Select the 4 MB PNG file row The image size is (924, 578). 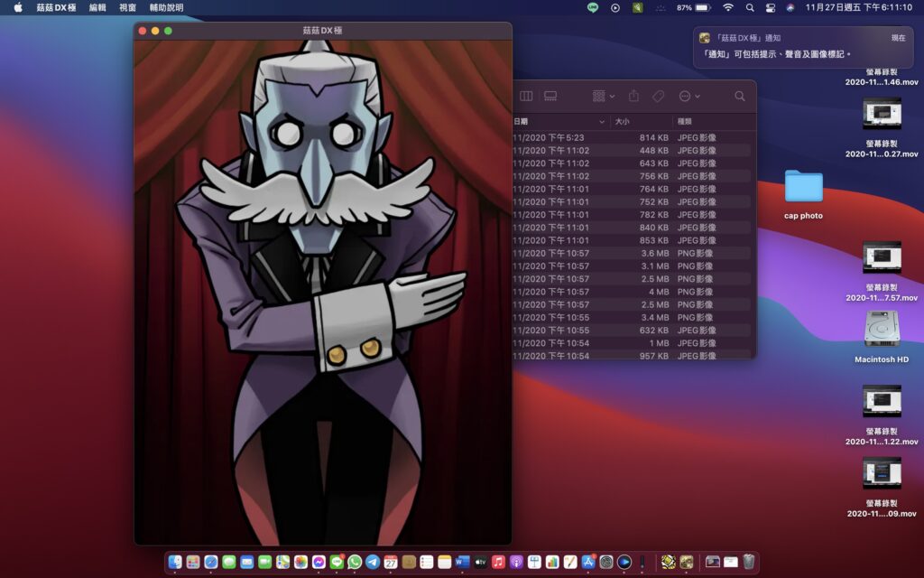pyautogui.click(x=633, y=292)
